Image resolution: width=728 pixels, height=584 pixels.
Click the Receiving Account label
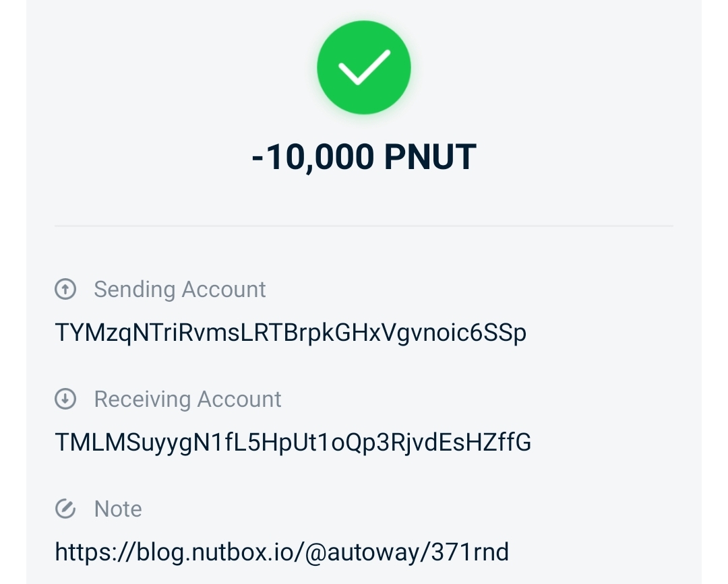pyautogui.click(x=187, y=399)
